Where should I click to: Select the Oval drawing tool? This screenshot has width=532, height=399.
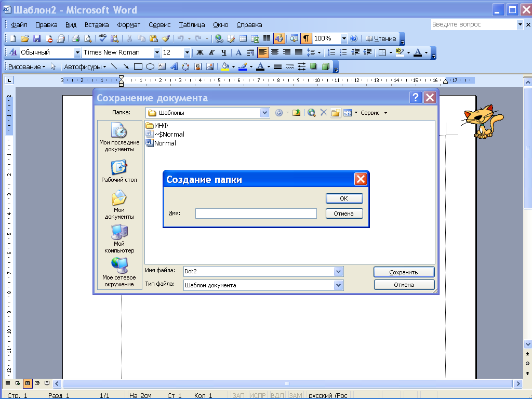150,66
